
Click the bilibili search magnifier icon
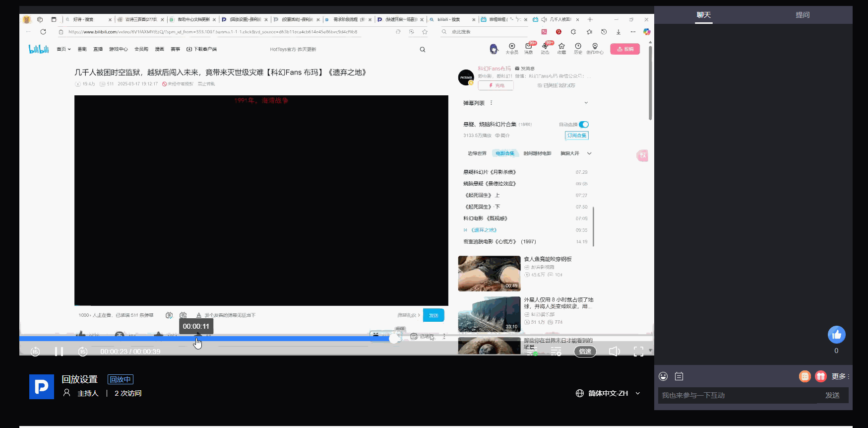pyautogui.click(x=423, y=49)
